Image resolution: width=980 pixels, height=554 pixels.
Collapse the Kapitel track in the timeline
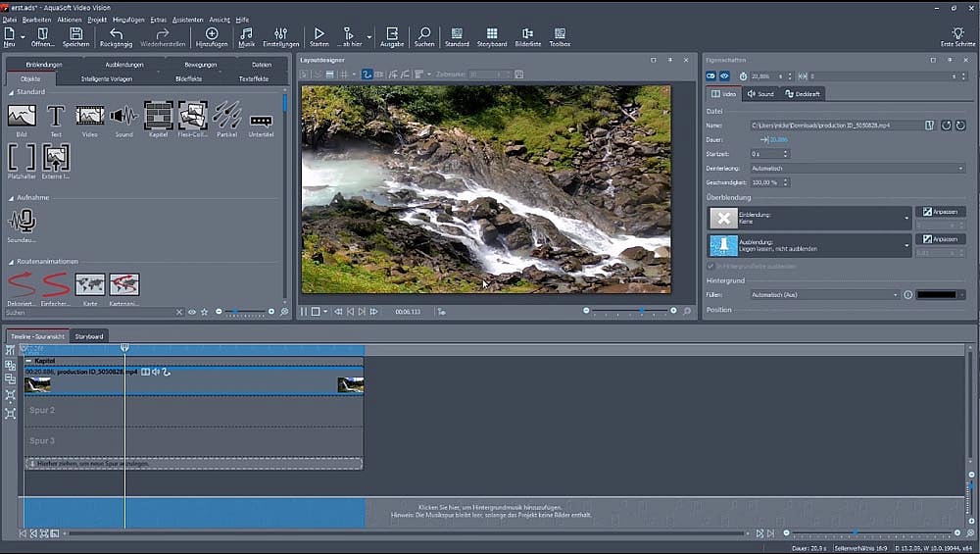tap(28, 361)
